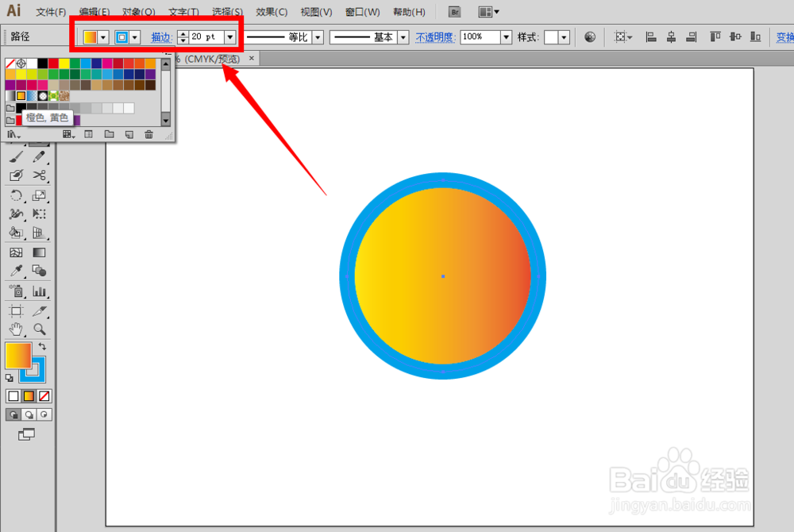The width and height of the screenshot is (794, 532).
Task: Delete swatch with trash icon
Action: point(148,134)
